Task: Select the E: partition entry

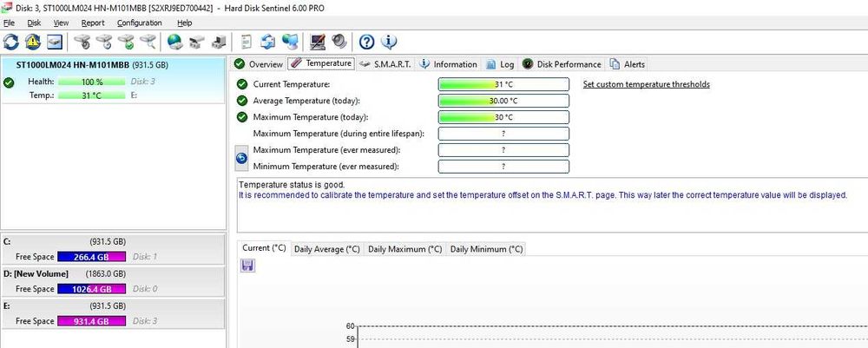Action: coord(113,313)
